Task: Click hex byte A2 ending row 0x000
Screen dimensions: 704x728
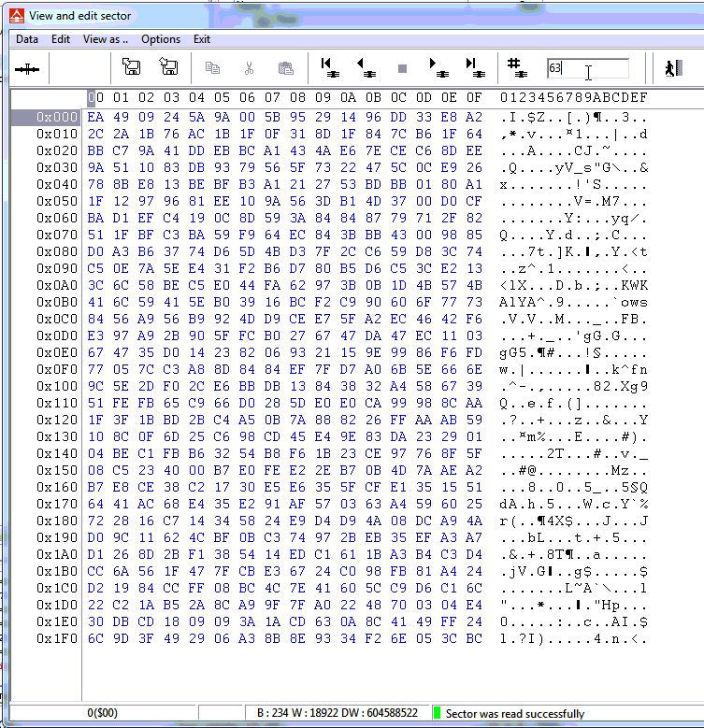Action: coord(474,117)
